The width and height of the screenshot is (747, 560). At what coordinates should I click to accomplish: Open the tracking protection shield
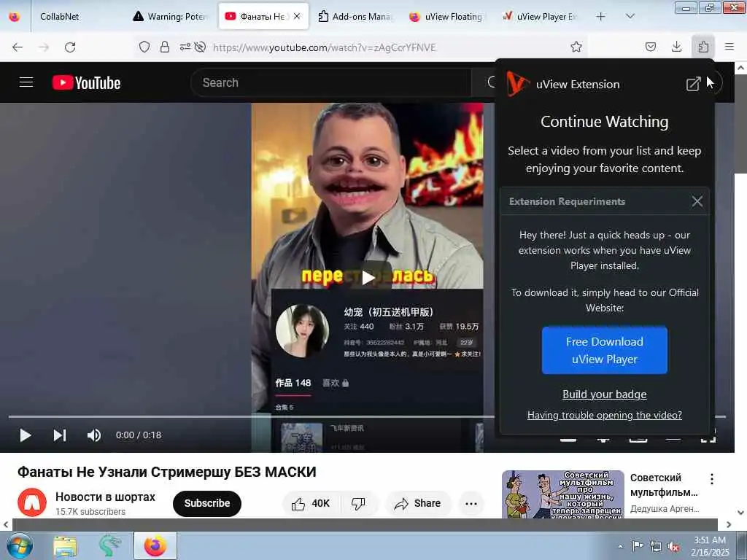click(x=144, y=47)
